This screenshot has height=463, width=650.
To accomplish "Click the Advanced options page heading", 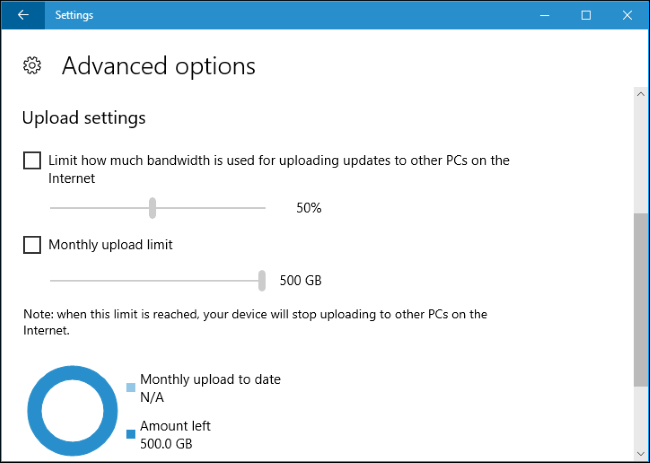I will click(159, 66).
